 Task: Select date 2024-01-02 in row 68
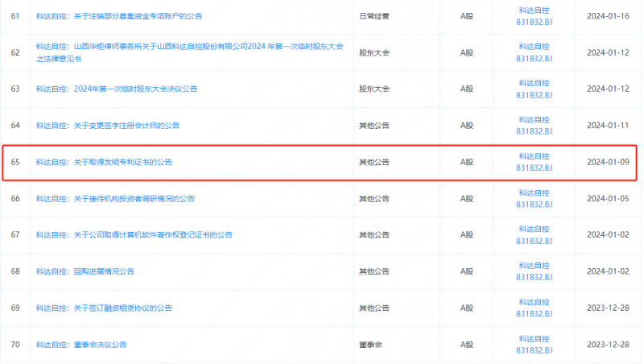608,271
